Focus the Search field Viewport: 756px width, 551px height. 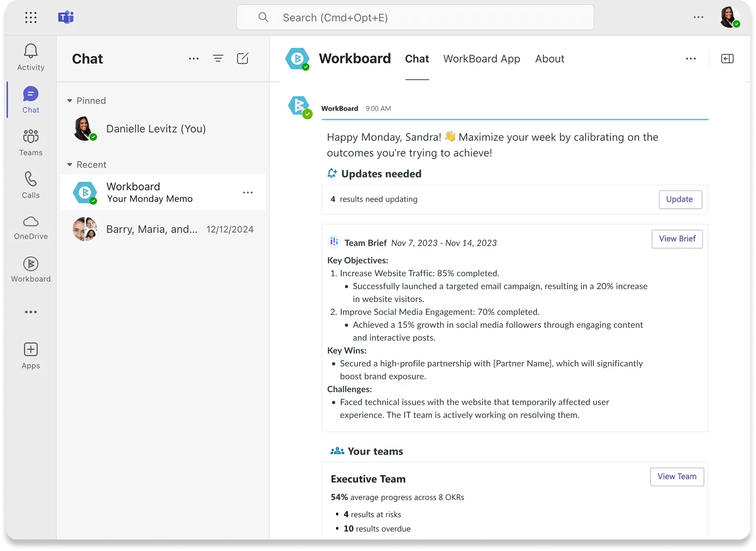click(415, 18)
